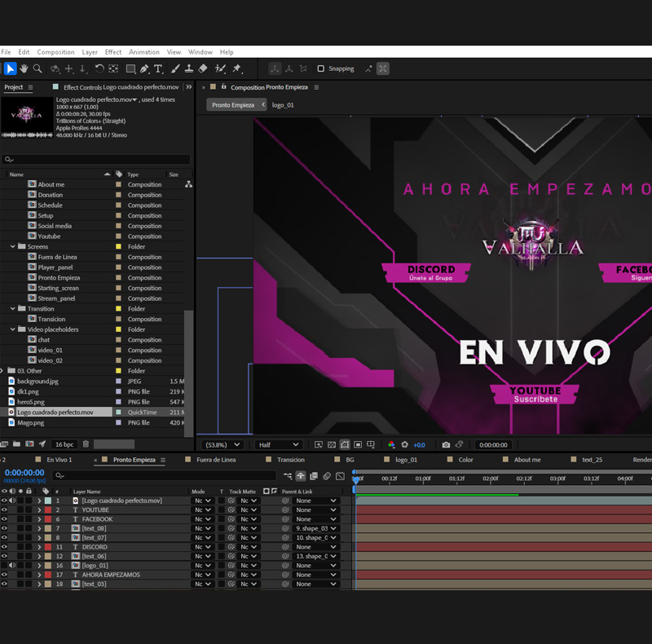This screenshot has width=652, height=644.
Task: Open the magnification 53.8% dropdown
Action: pos(222,445)
